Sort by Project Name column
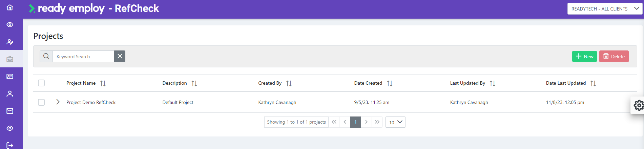The image size is (644, 149). (x=103, y=83)
